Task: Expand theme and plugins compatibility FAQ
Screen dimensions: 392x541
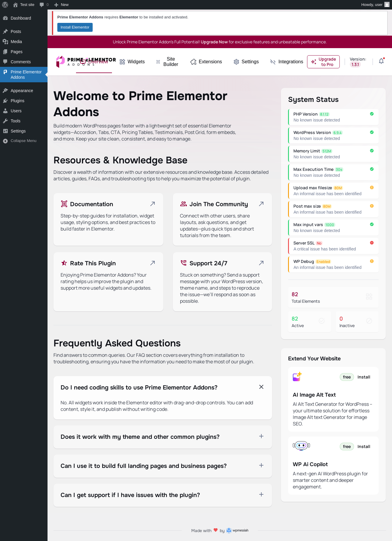Action: (261, 436)
